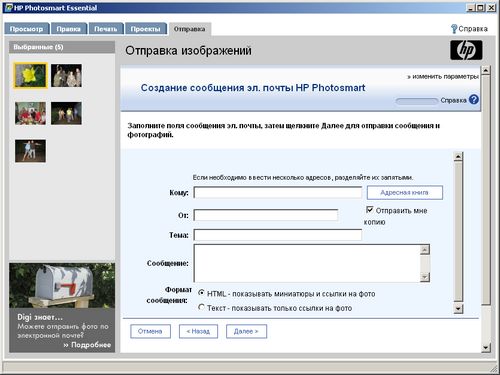Click the HP logo icon
Image resolution: width=500 pixels, height=375 pixels.
point(466,50)
